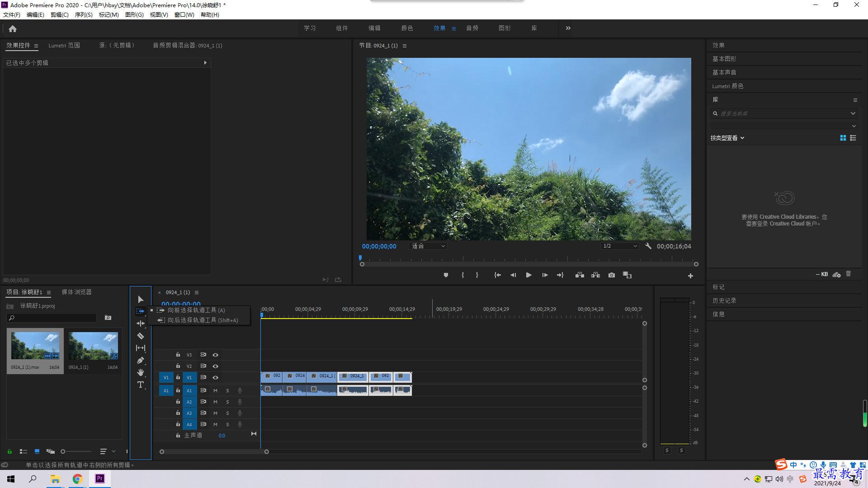The height and width of the screenshot is (488, 868).
Task: Open program monitor wrench settings
Action: tap(648, 246)
